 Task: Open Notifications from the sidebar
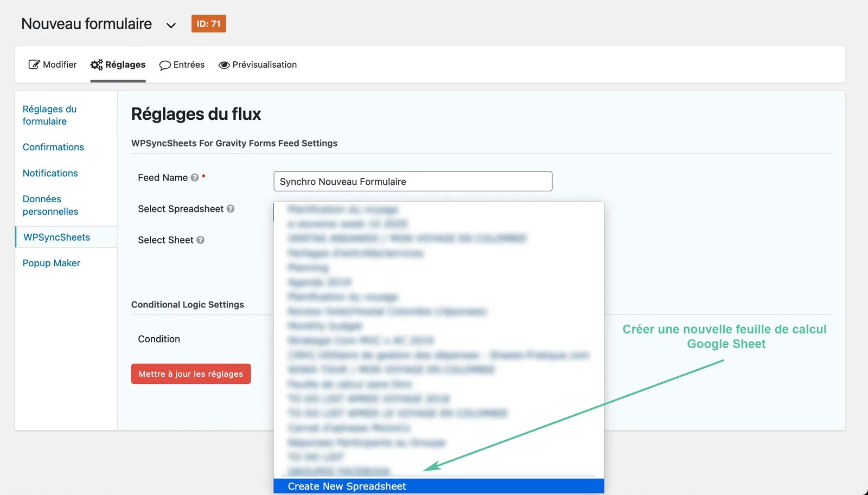50,173
